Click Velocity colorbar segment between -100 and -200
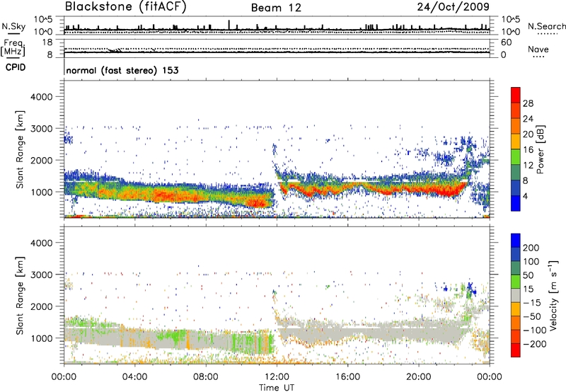The height and width of the screenshot is (392, 566). (516, 336)
